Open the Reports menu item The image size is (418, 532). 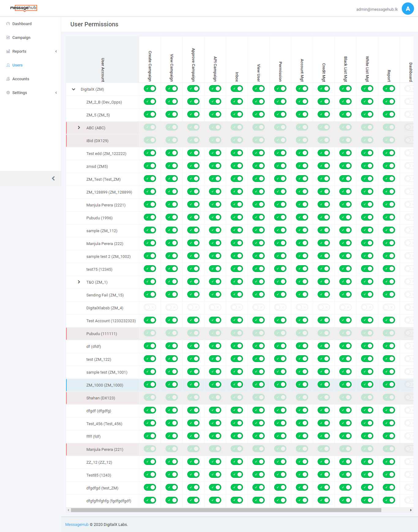[x=19, y=51]
